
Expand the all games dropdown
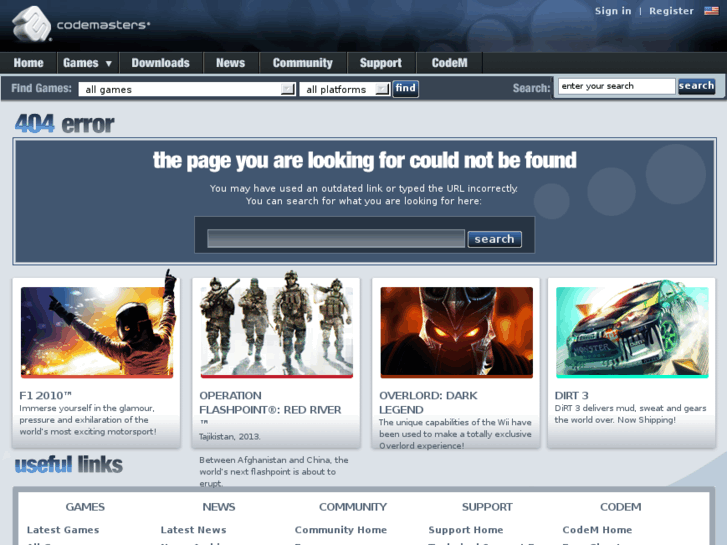[x=187, y=89]
